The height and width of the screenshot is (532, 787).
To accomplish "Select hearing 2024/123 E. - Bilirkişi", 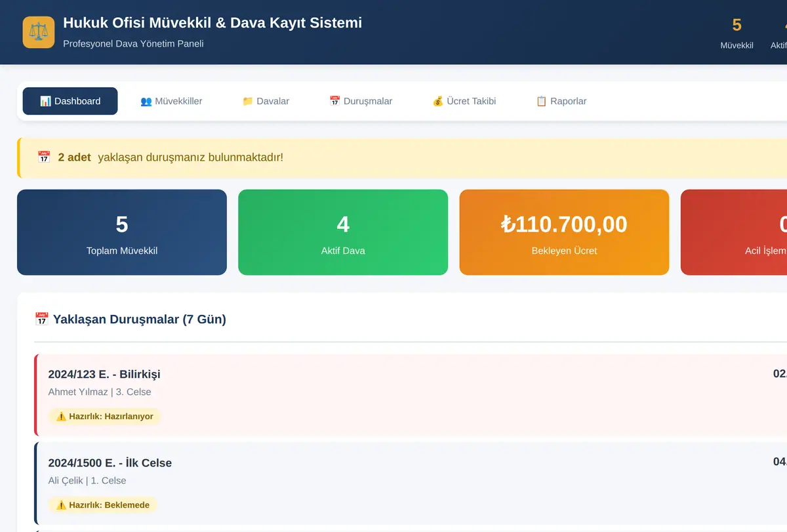I will [411, 396].
